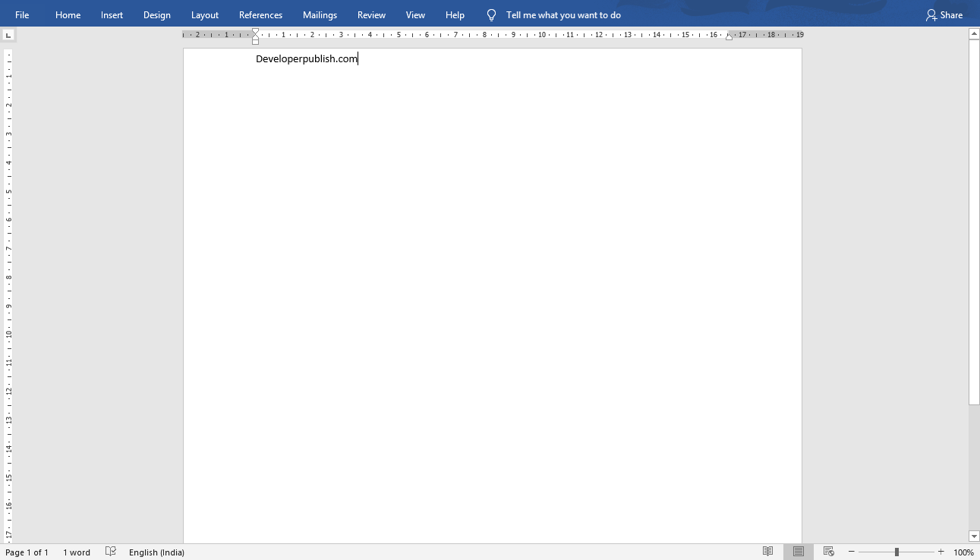Switch to Read Mode view
This screenshot has width=980, height=560.
pyautogui.click(x=767, y=552)
